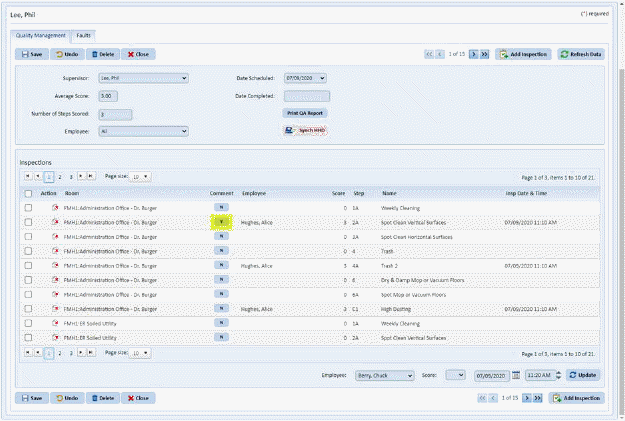This screenshot has width=625, height=421.
Task: Open calendar picker beside bottom date field
Action: (x=516, y=375)
